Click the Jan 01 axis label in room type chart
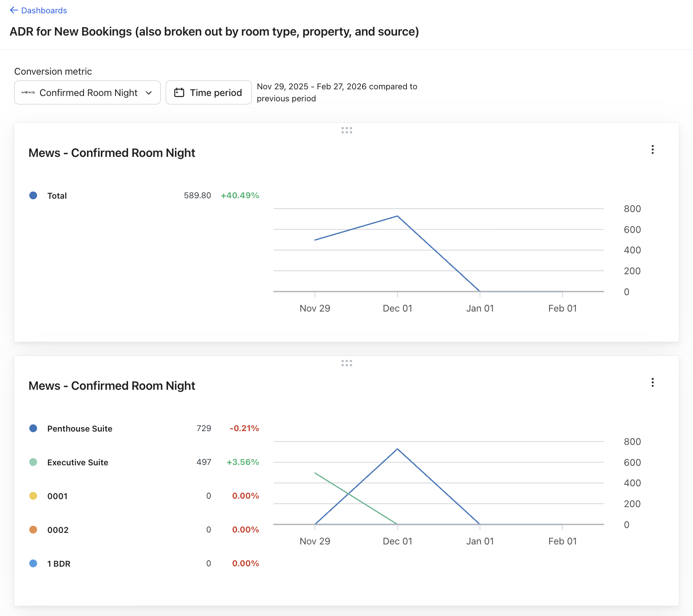The height and width of the screenshot is (616, 693). (x=480, y=541)
